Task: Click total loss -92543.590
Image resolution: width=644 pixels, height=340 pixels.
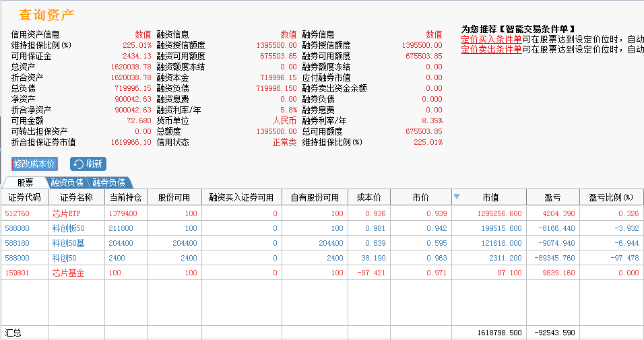Action: coord(554,333)
